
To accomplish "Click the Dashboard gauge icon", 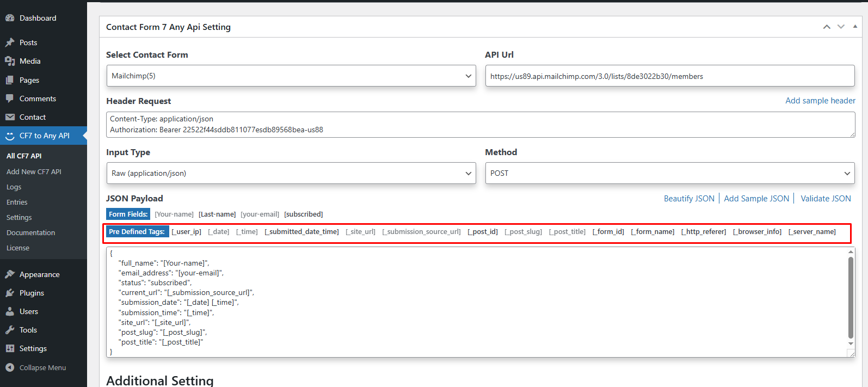I will (x=10, y=18).
